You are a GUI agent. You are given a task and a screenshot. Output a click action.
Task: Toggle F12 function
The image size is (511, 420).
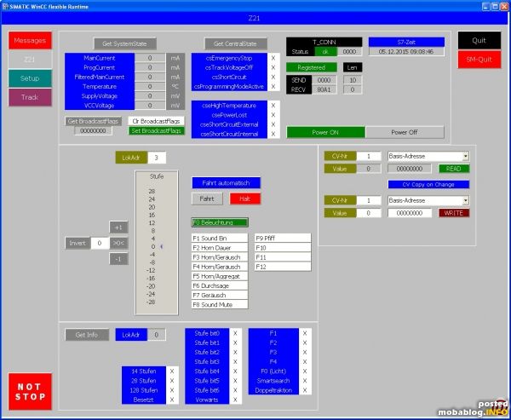(283, 267)
